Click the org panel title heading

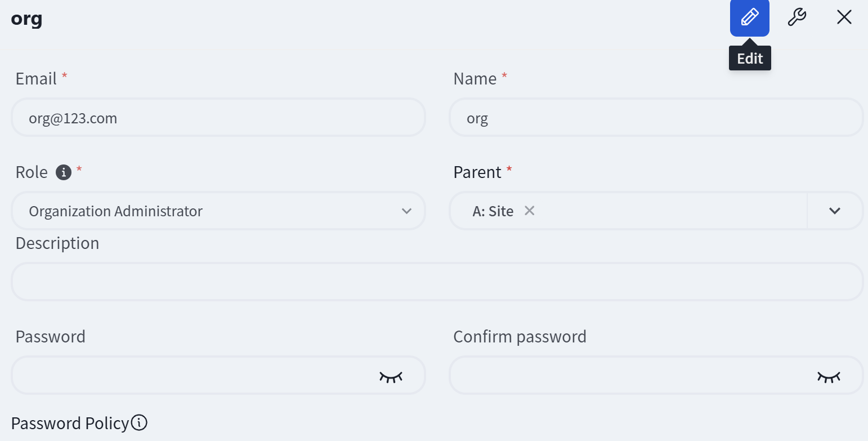(x=26, y=19)
